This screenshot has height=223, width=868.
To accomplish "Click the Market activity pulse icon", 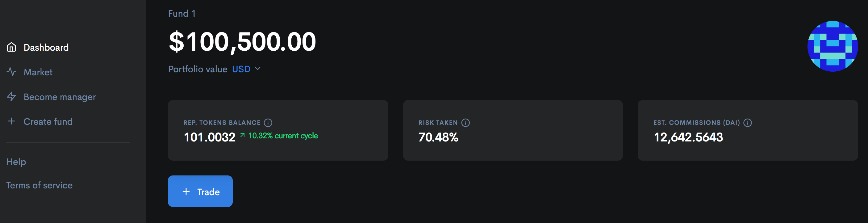I will tap(11, 72).
